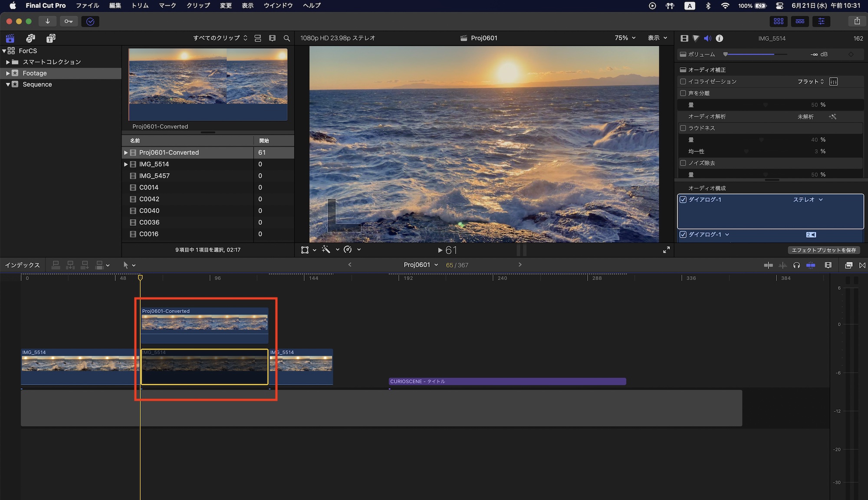Image resolution: width=868 pixels, height=500 pixels.
Task: Open the info inspector tab
Action: click(x=719, y=38)
